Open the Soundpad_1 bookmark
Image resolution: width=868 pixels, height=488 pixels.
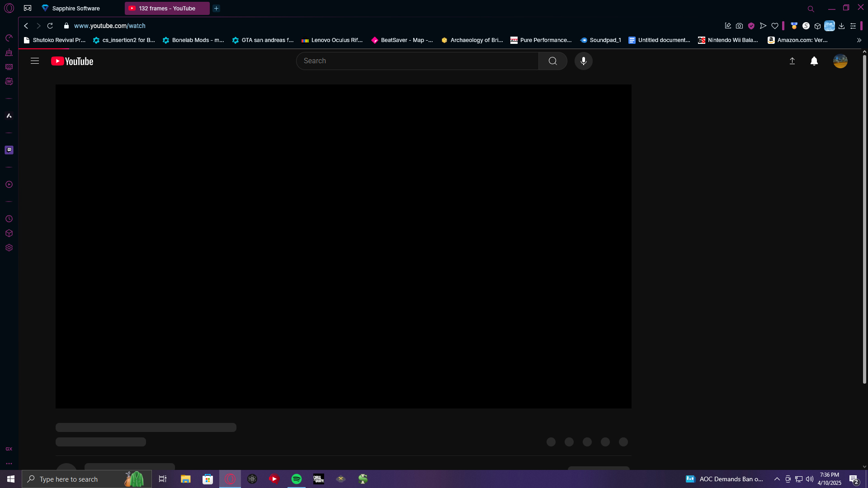[x=600, y=40]
